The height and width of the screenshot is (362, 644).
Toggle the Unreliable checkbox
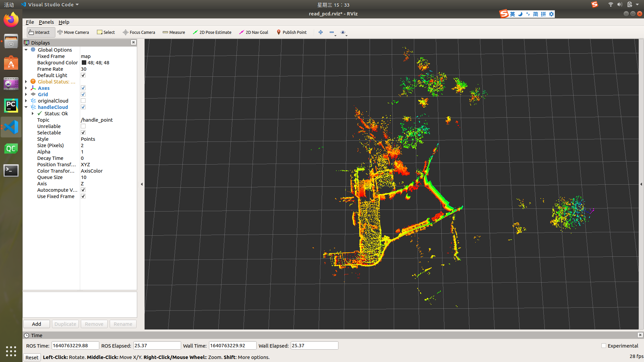point(83,126)
